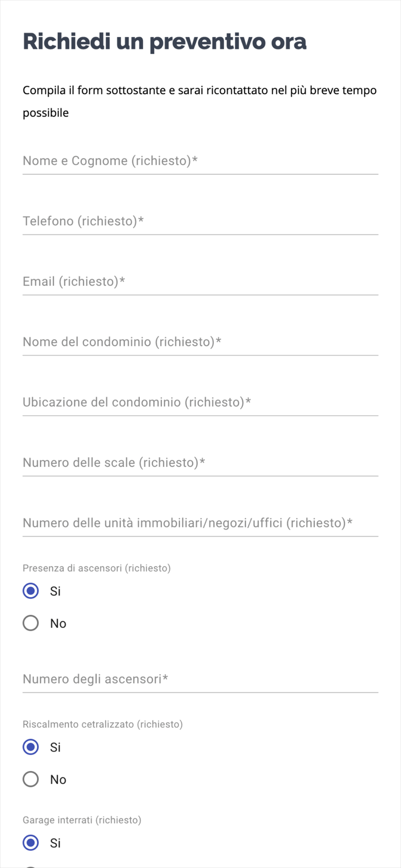Viewport: 401px width, 868px height.
Task: Choose Si radio for Riscalmento cetralizzato
Action: click(31, 747)
